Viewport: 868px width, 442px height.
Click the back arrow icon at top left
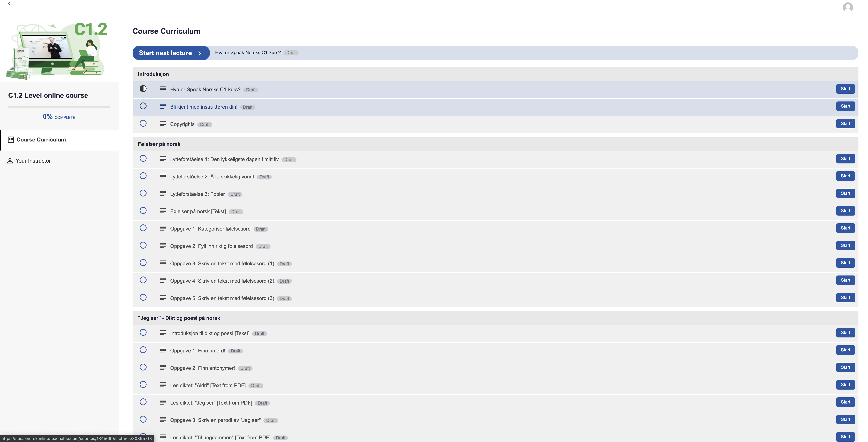(x=9, y=3)
